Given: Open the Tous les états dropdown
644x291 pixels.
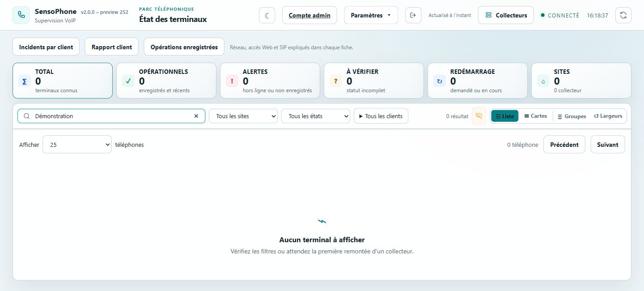Looking at the screenshot, I should click(316, 116).
